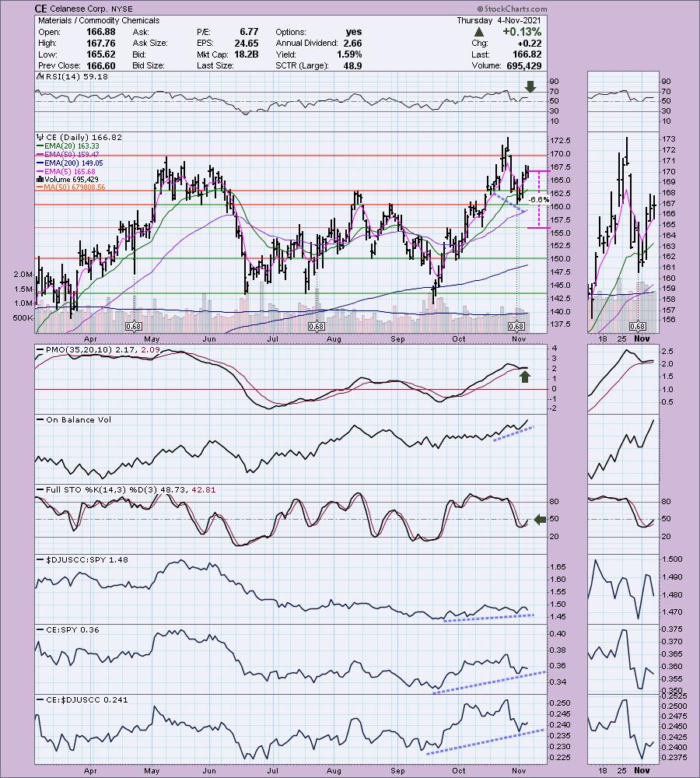Click the 1.500 axis label in zoom ratio panel
Viewport: 700px width, 778px height.
672,559
